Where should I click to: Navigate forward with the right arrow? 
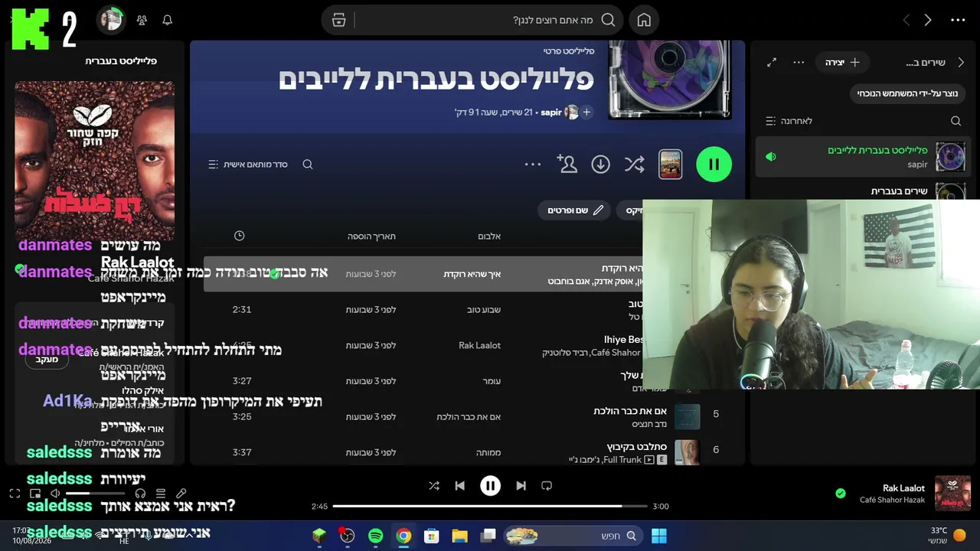click(x=928, y=20)
